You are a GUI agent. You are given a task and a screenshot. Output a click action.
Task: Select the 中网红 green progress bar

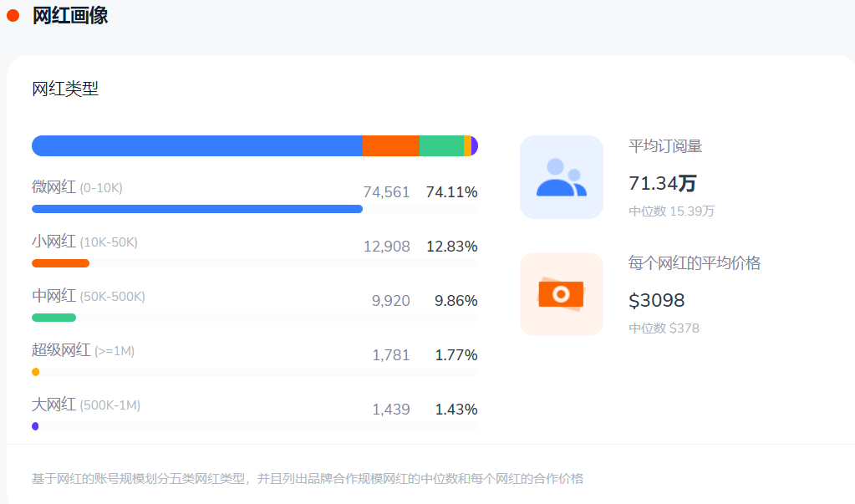click(x=53, y=318)
